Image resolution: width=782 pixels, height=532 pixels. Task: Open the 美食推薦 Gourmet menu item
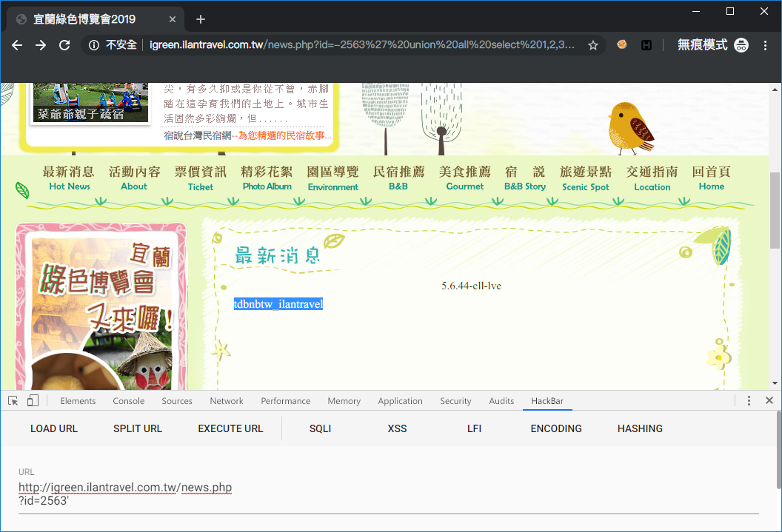pos(465,178)
